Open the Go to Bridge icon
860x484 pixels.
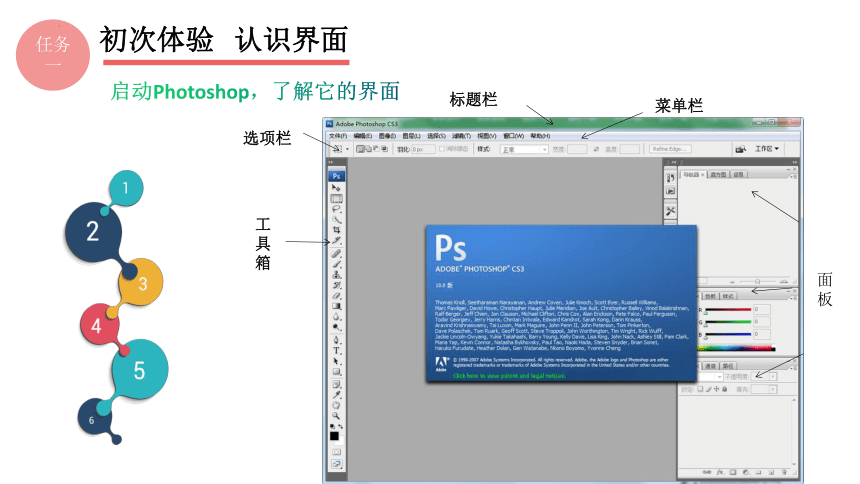(741, 149)
